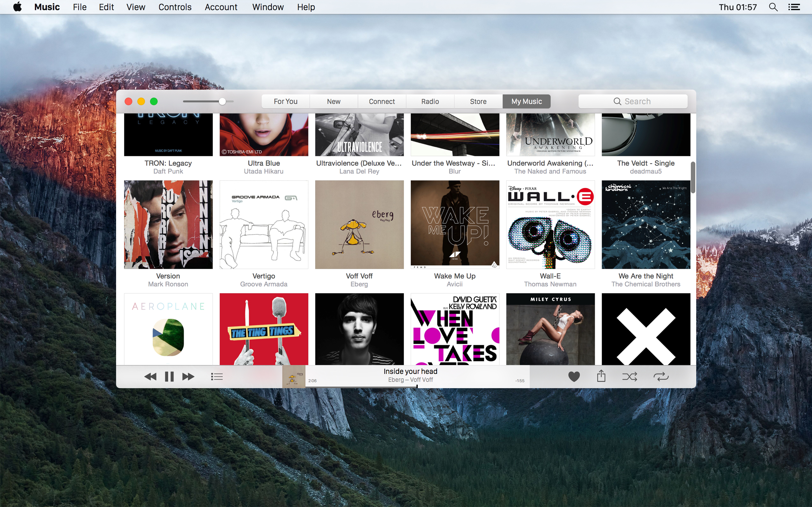Switch to the For You tab
The image size is (812, 507).
[x=285, y=101]
